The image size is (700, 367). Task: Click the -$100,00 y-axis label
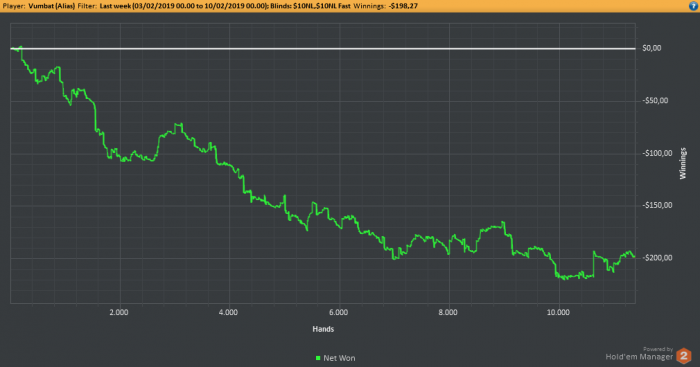tap(657, 153)
